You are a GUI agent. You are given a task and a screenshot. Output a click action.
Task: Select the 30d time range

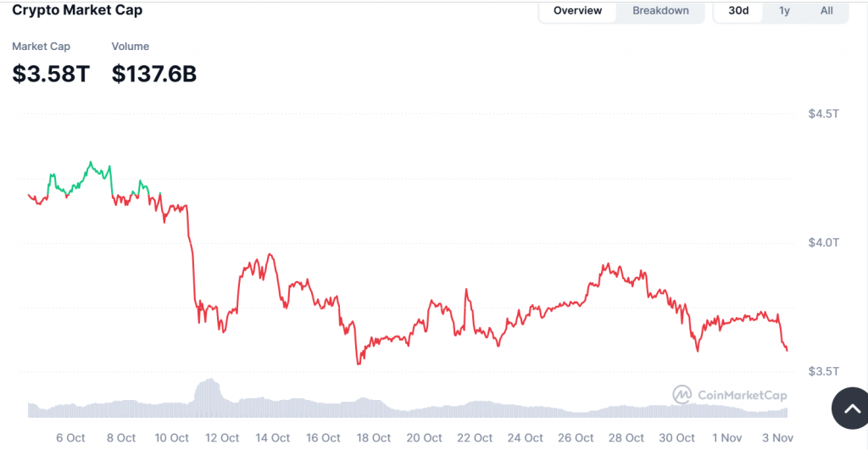(x=738, y=11)
